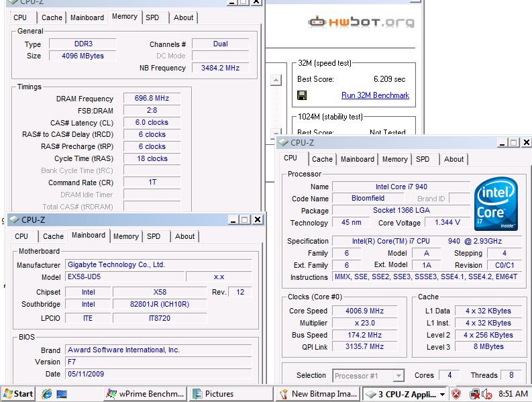Open CPU tab in the Memory window
This screenshot has height=402, width=532.
pyautogui.click(x=20, y=17)
